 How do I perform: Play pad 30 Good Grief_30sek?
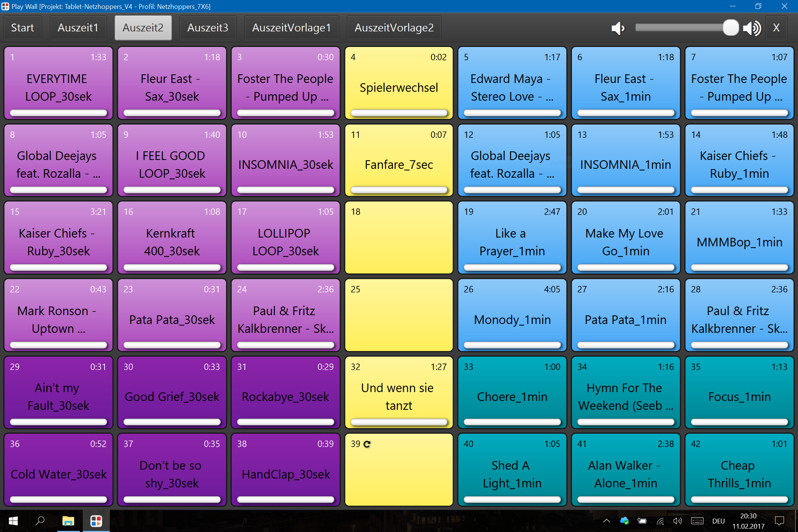tap(172, 392)
